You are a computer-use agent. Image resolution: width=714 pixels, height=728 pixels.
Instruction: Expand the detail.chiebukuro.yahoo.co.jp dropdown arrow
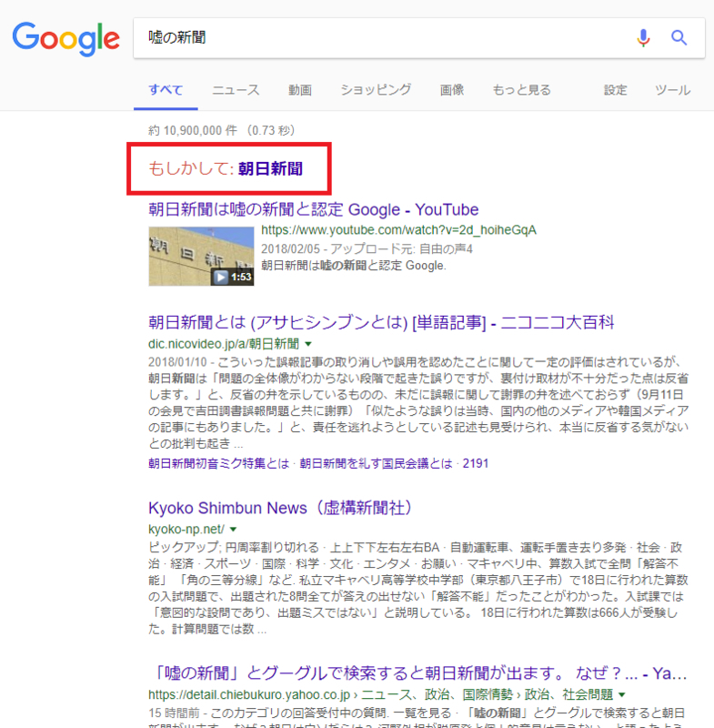(621, 694)
